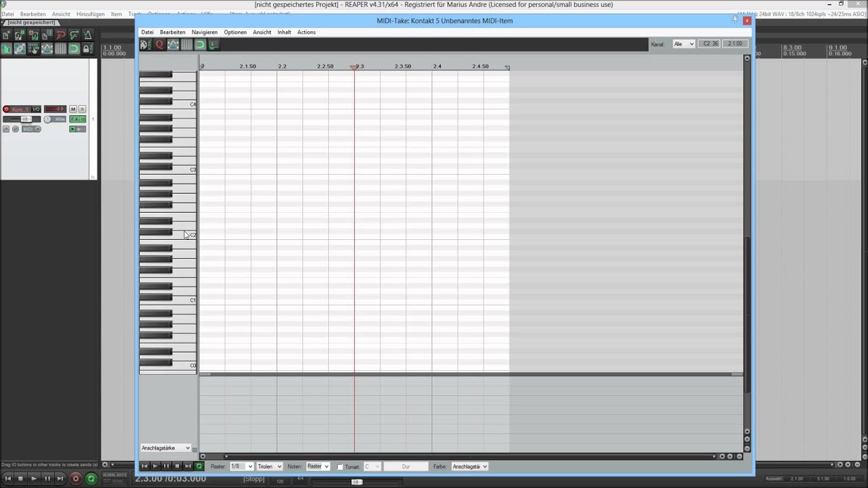Viewport: 868px width, 488px height.
Task: Open Actions menu in MIDI editor
Action: pyautogui.click(x=307, y=32)
